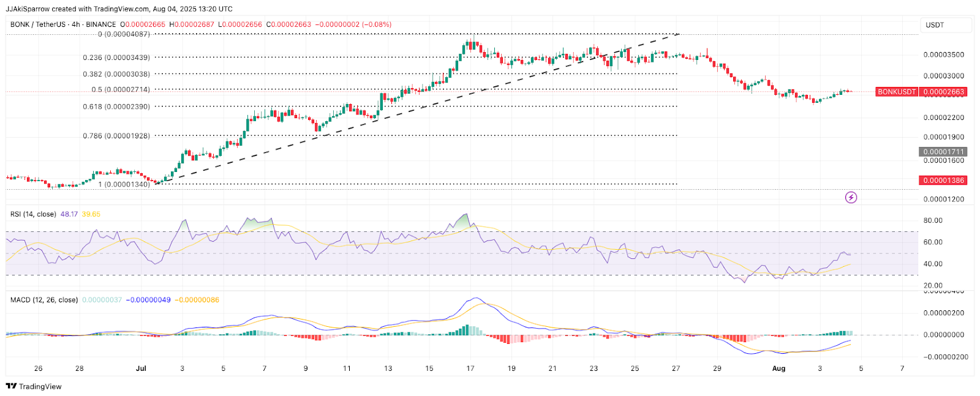
Task: Click the Aug label on the date axis
Action: (778, 368)
